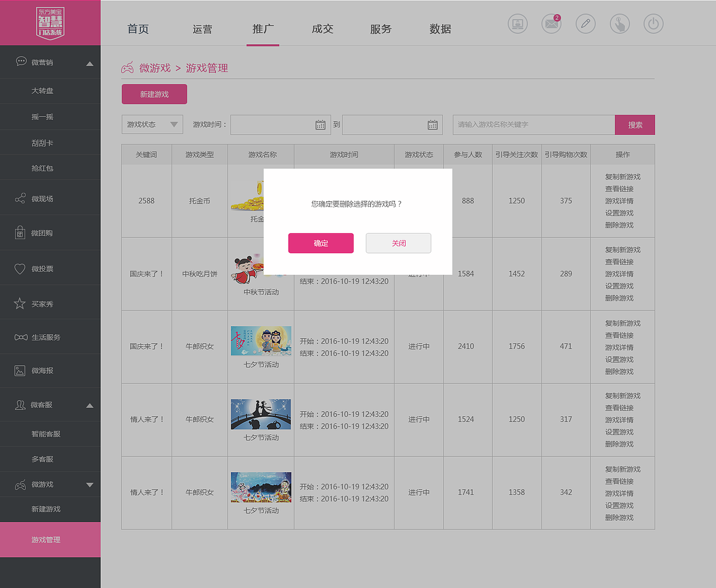Open 摇一摇 in the sidebar
This screenshot has width=716, height=588.
pyautogui.click(x=43, y=117)
